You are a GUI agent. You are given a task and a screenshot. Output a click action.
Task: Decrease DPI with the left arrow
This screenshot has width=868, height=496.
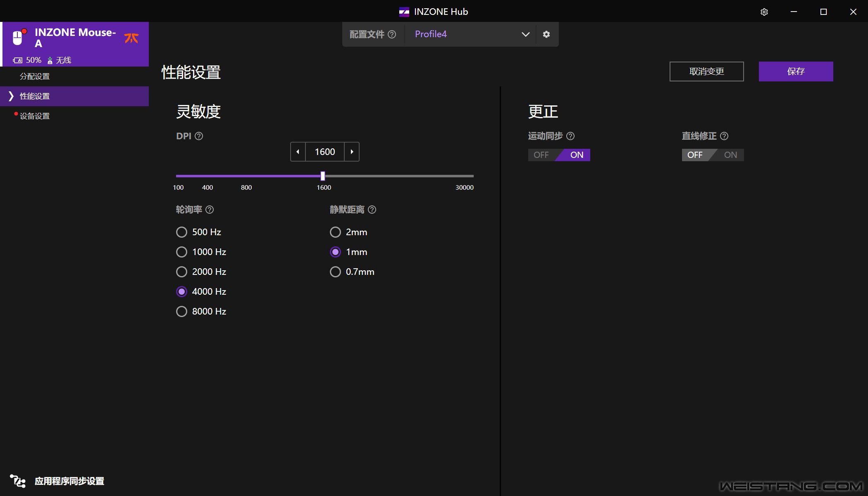click(x=298, y=152)
